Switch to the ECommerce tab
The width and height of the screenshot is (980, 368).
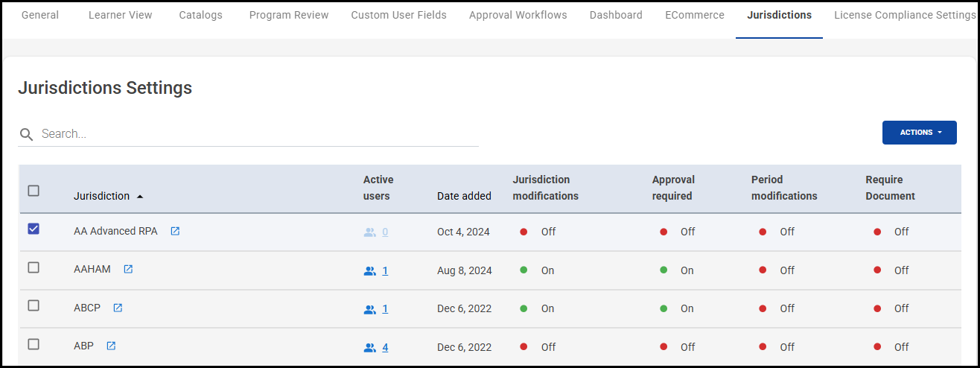pos(694,15)
